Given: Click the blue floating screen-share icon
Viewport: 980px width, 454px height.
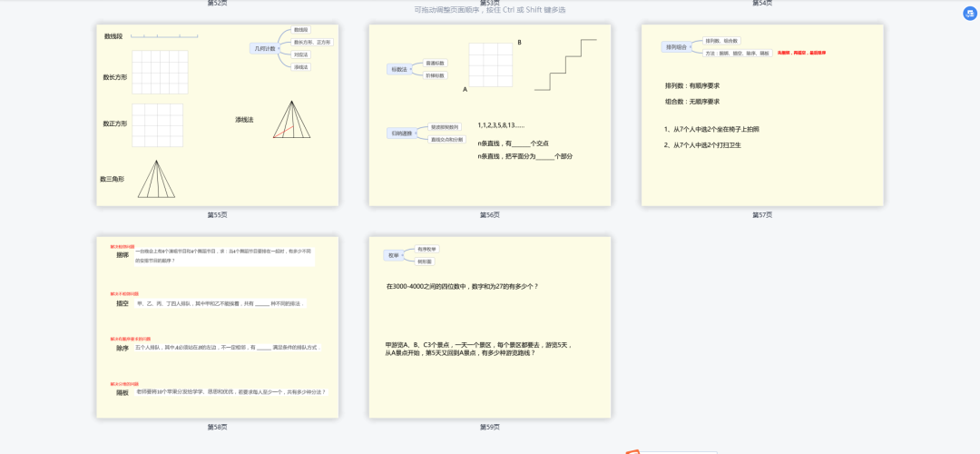Looking at the screenshot, I should 969,14.
